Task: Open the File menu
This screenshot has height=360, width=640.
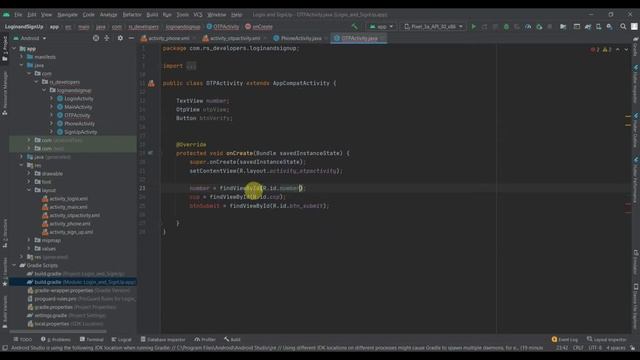Action: click(x=18, y=14)
